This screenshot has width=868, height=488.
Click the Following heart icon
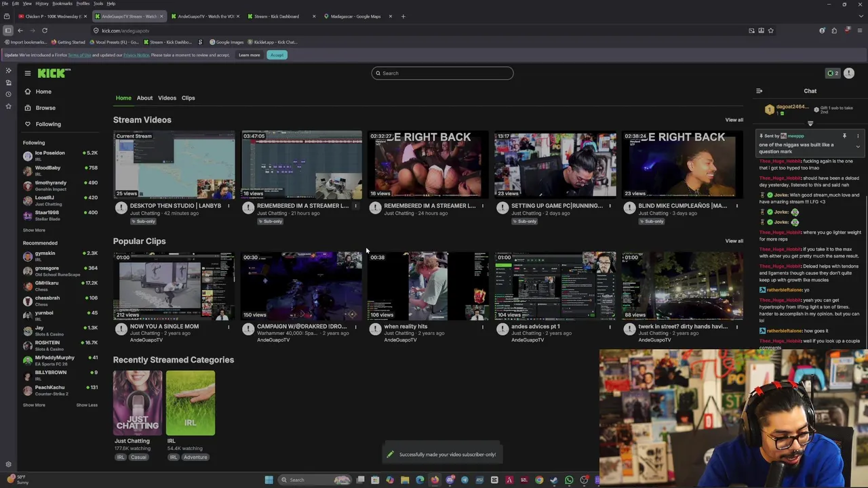28,124
